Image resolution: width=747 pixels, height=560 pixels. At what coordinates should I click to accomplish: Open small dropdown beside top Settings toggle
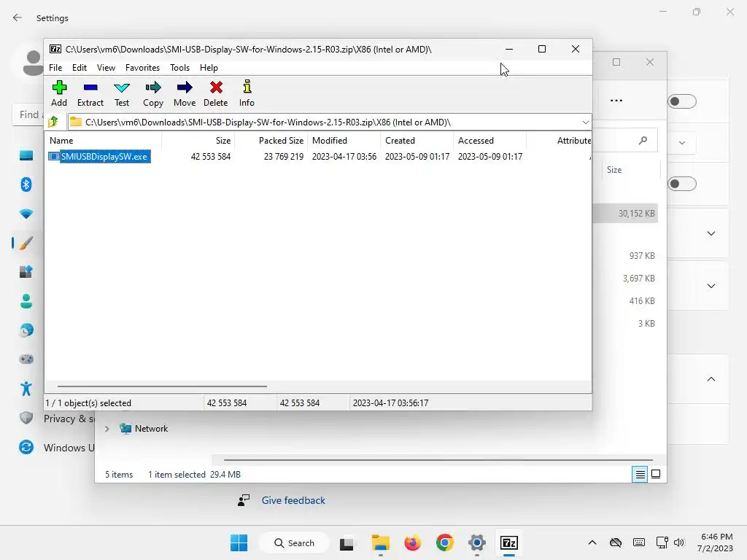click(682, 143)
